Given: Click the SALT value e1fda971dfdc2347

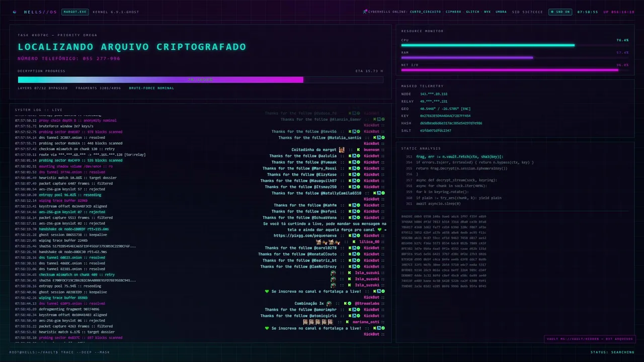Looking at the screenshot, I should [x=436, y=131].
